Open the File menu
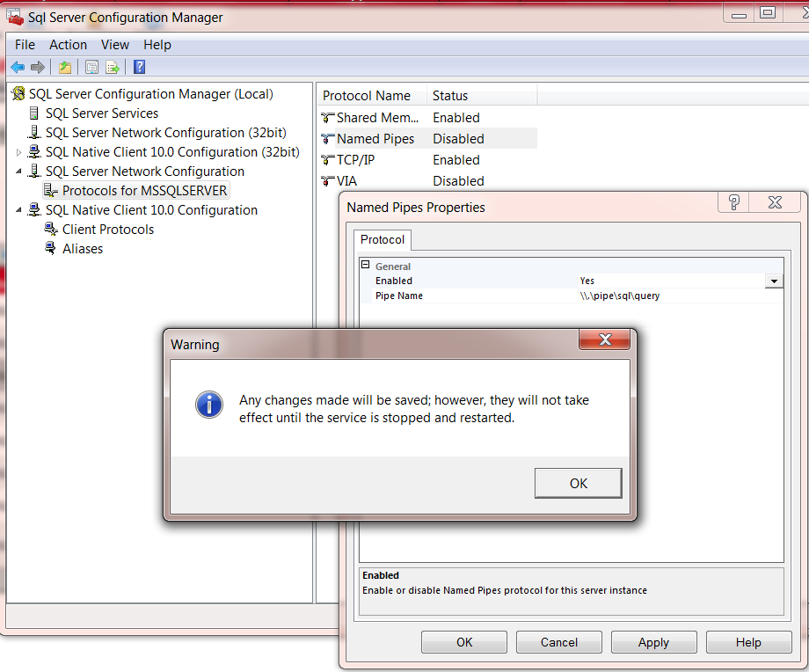 point(25,45)
